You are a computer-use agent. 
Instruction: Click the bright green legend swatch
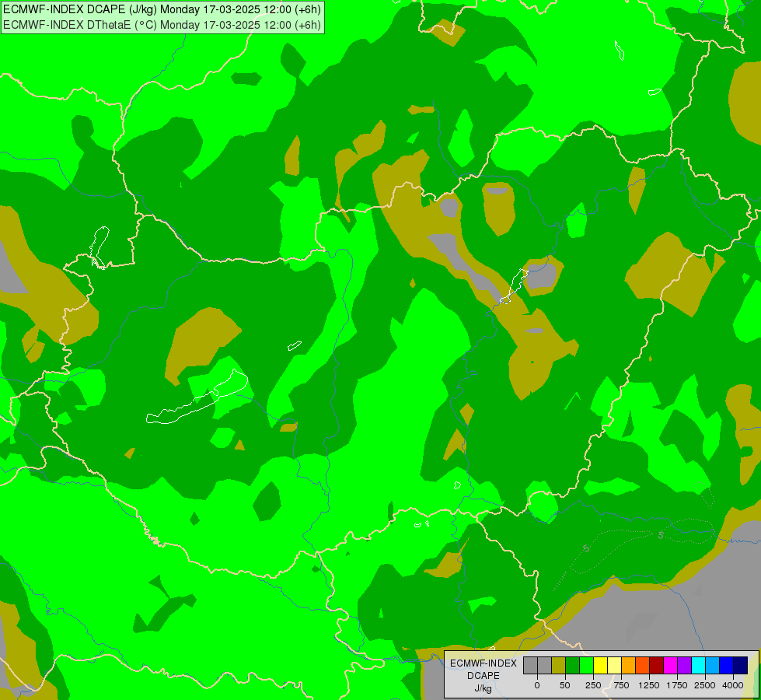click(x=586, y=665)
